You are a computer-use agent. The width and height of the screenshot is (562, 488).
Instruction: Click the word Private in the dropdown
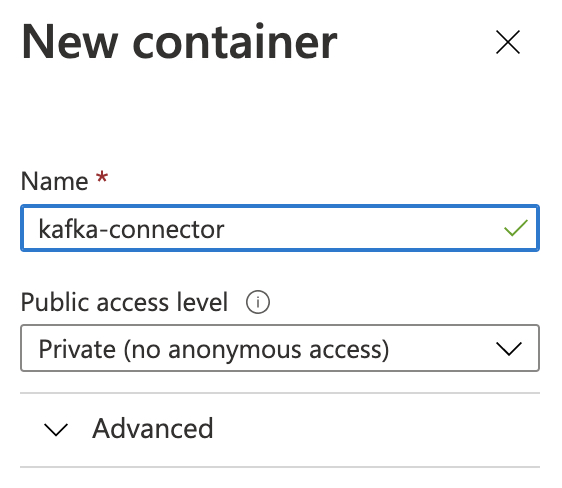click(77, 349)
